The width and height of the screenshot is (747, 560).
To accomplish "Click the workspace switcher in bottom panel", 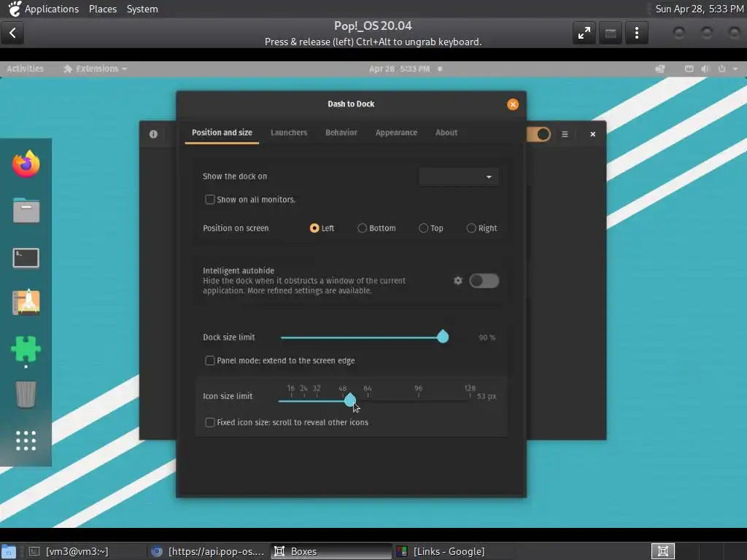I will pos(662,551).
